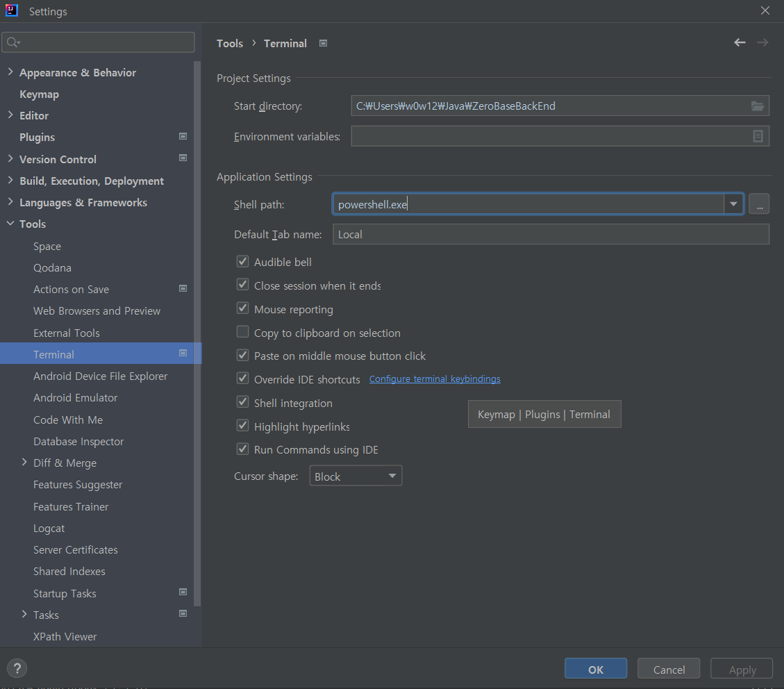Viewport: 784px width, 689px height.
Task: Click the project icon next to Version Control
Action: click(183, 158)
